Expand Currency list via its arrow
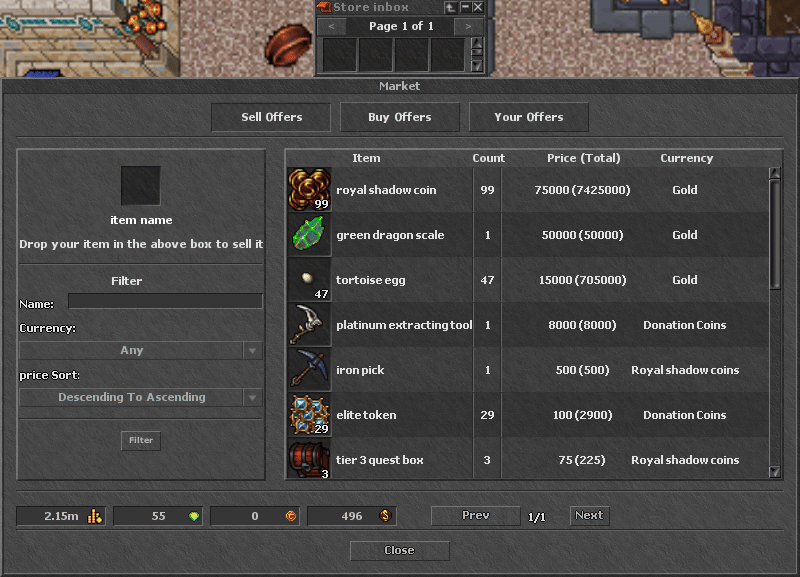 [253, 350]
